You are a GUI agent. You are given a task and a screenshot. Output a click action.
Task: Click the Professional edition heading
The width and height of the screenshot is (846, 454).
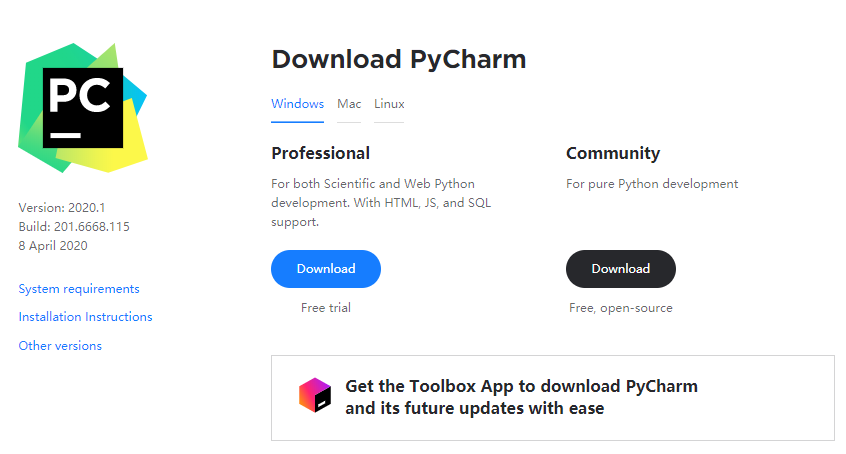tap(320, 153)
